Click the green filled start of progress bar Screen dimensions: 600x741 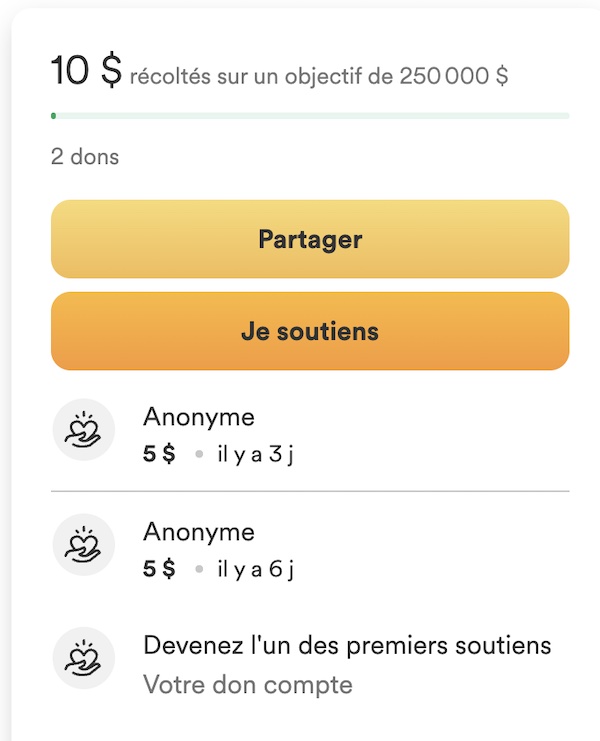(53, 116)
